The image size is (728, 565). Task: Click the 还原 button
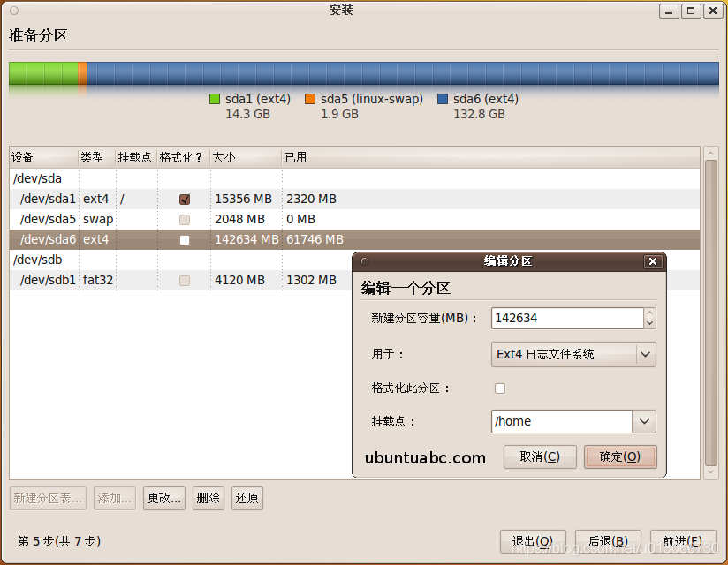coord(247,498)
